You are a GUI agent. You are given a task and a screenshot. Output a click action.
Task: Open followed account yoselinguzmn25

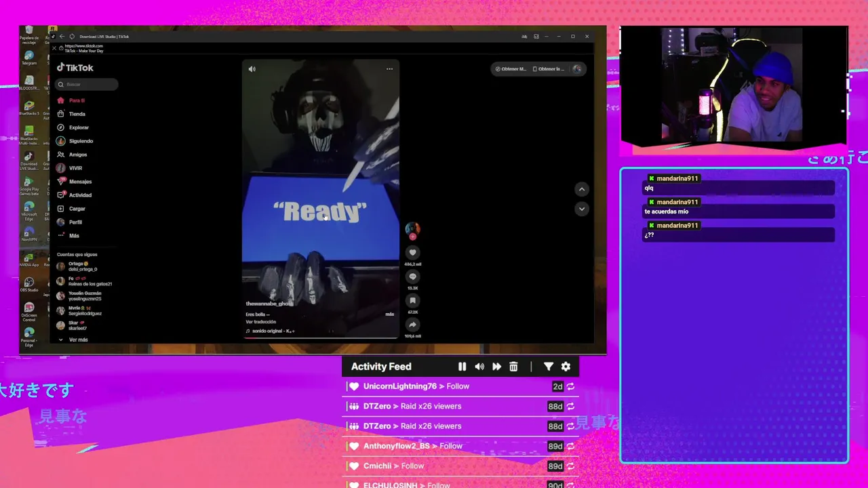point(79,296)
